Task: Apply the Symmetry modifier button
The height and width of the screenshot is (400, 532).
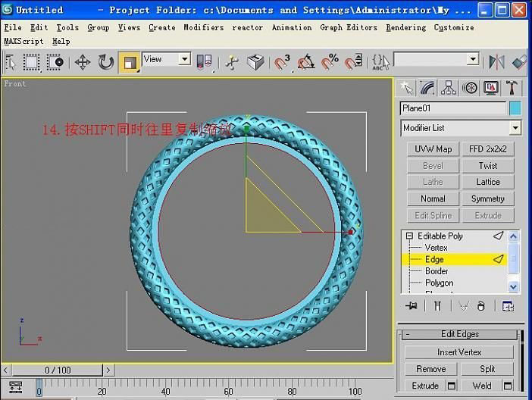Action: tap(487, 198)
